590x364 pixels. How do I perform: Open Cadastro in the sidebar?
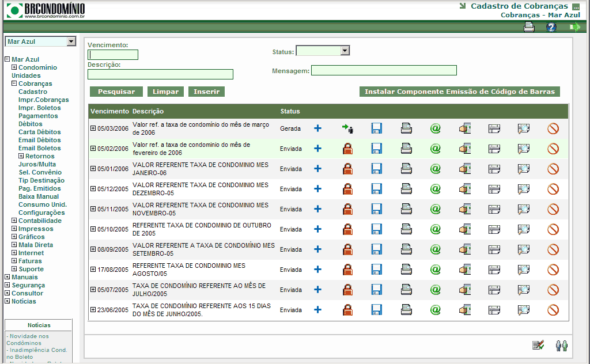coord(33,92)
